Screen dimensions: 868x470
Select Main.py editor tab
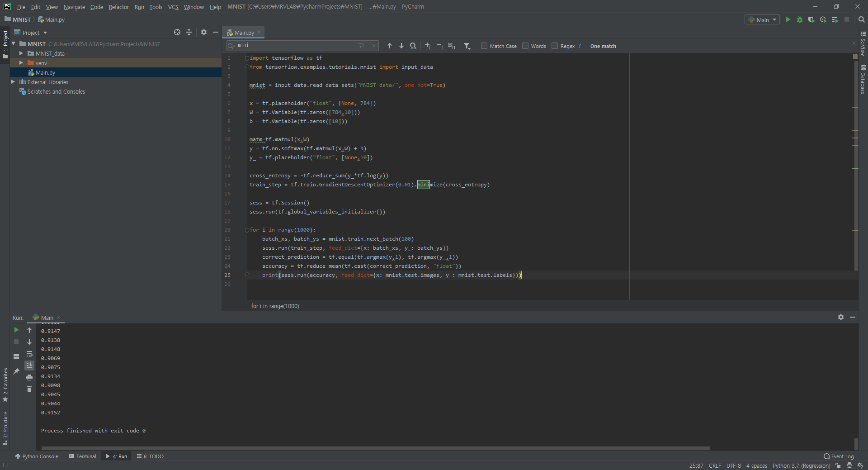point(244,33)
